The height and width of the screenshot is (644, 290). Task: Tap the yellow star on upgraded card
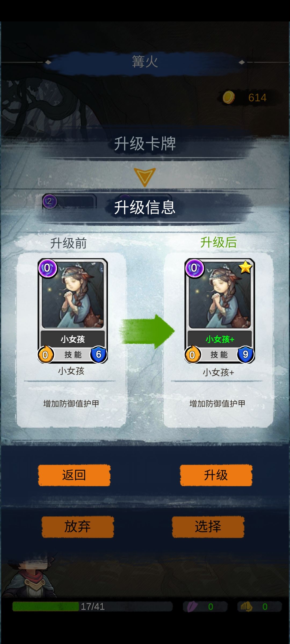pyautogui.click(x=245, y=267)
